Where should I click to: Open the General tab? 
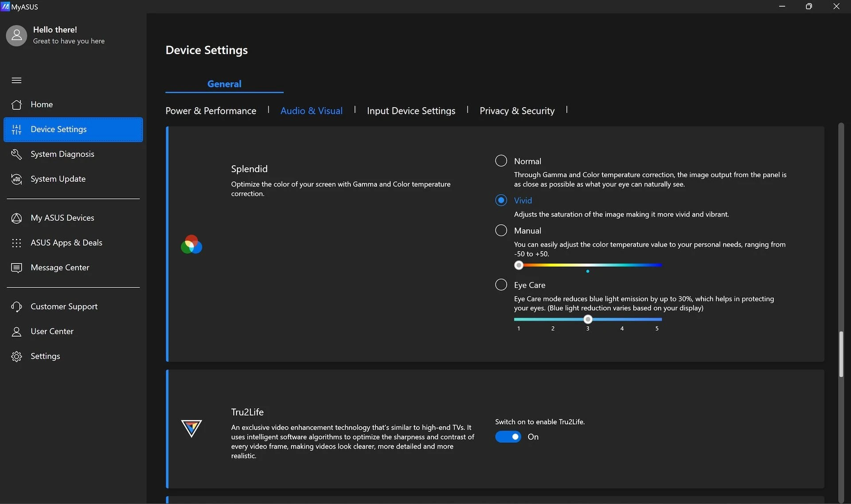[x=224, y=84]
